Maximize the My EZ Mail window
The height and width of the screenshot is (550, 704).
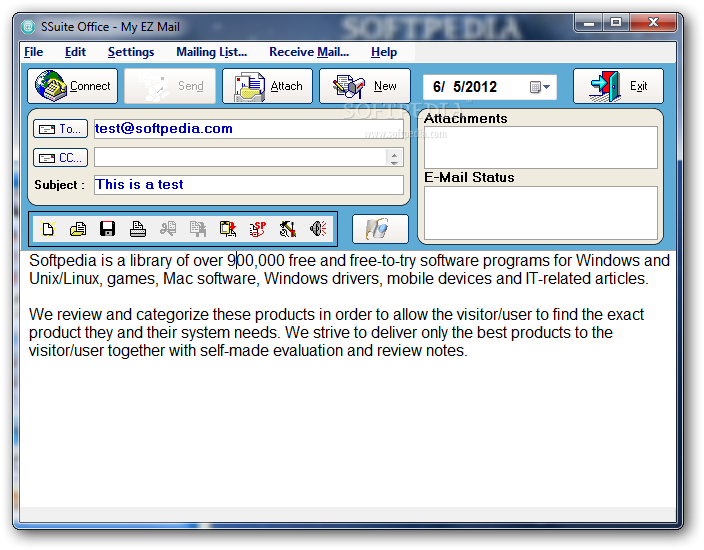(x=616, y=22)
